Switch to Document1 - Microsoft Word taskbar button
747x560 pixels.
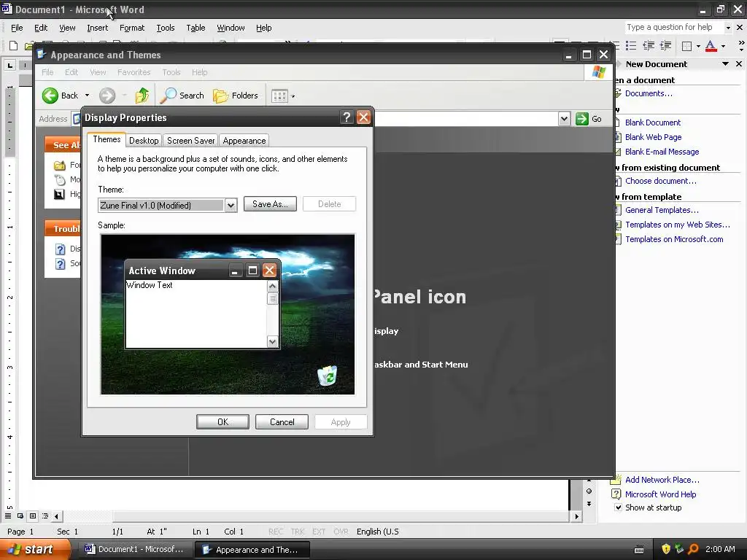tap(135, 550)
